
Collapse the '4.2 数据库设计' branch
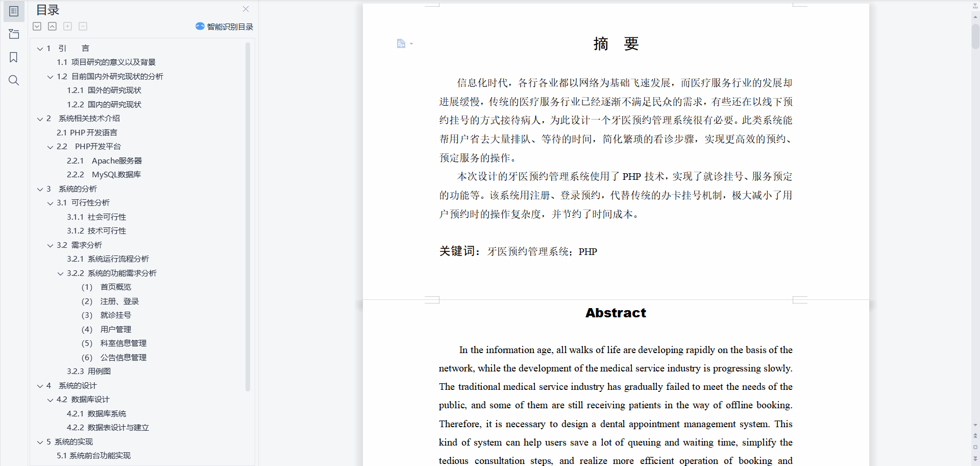click(50, 400)
